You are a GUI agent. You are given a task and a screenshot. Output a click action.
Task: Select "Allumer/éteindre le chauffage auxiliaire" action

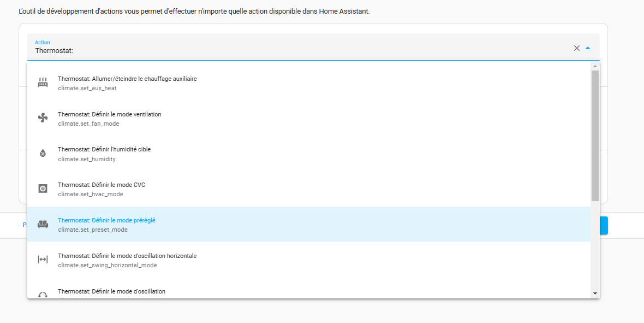click(309, 83)
